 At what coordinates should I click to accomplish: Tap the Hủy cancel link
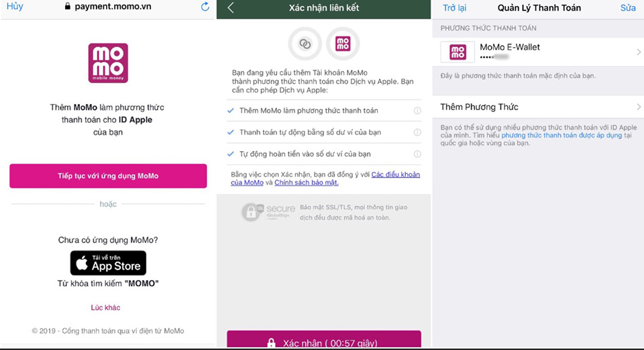[15, 7]
